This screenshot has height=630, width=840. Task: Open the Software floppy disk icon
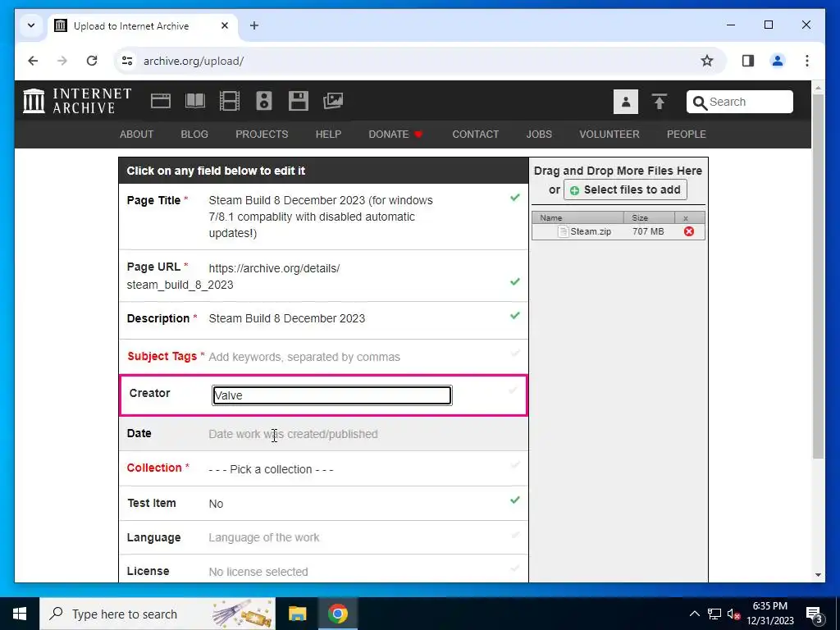(299, 101)
